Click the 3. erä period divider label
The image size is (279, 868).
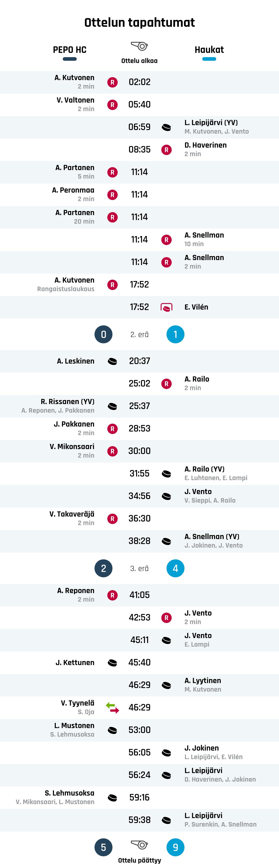[x=139, y=569]
